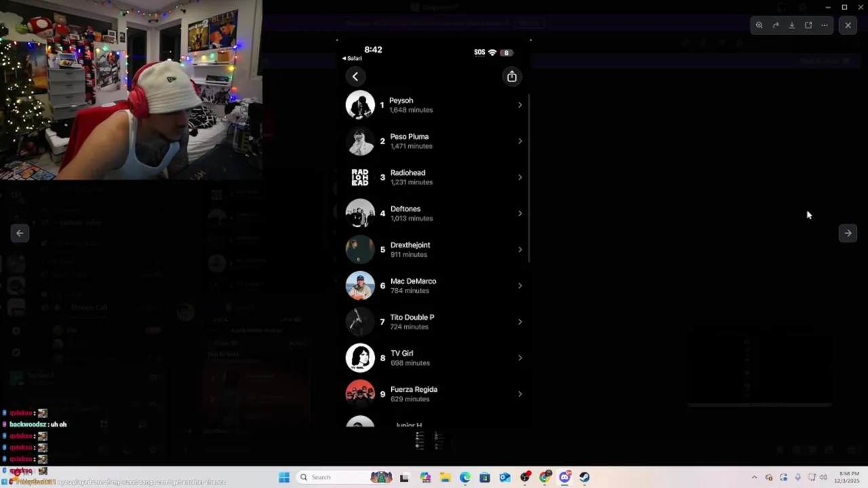This screenshot has width=868, height=488.
Task: Select the Peysoh artist avatar
Action: coord(360,105)
